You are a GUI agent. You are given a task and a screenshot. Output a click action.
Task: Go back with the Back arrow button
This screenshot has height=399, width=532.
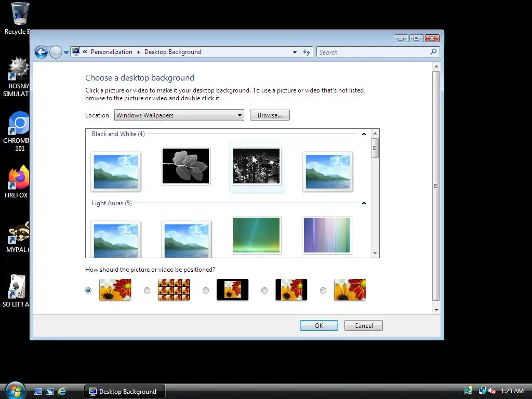pyautogui.click(x=41, y=52)
